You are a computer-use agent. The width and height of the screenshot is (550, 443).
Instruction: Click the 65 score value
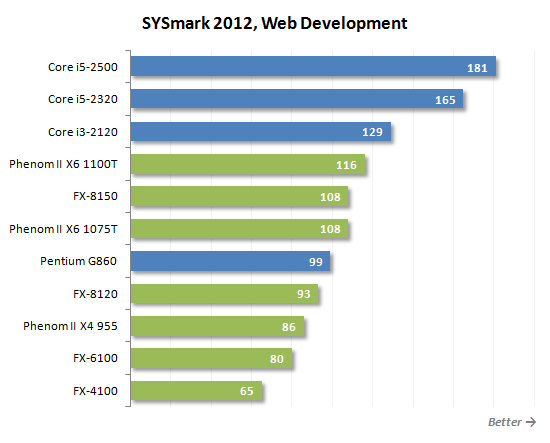247,391
